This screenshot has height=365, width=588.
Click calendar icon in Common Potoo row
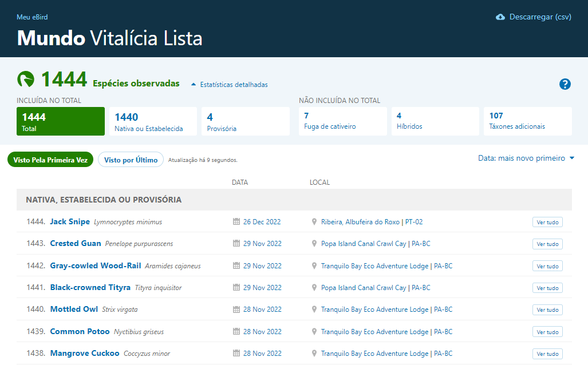pyautogui.click(x=236, y=331)
